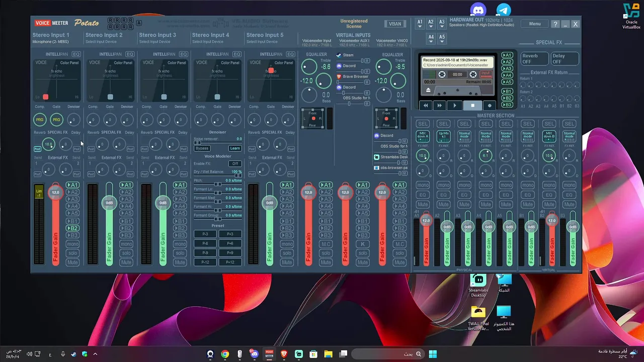This screenshot has width=644, height=362.
Task: Toggle A1 bus routing on Stereo Input 1
Action: pos(73,185)
